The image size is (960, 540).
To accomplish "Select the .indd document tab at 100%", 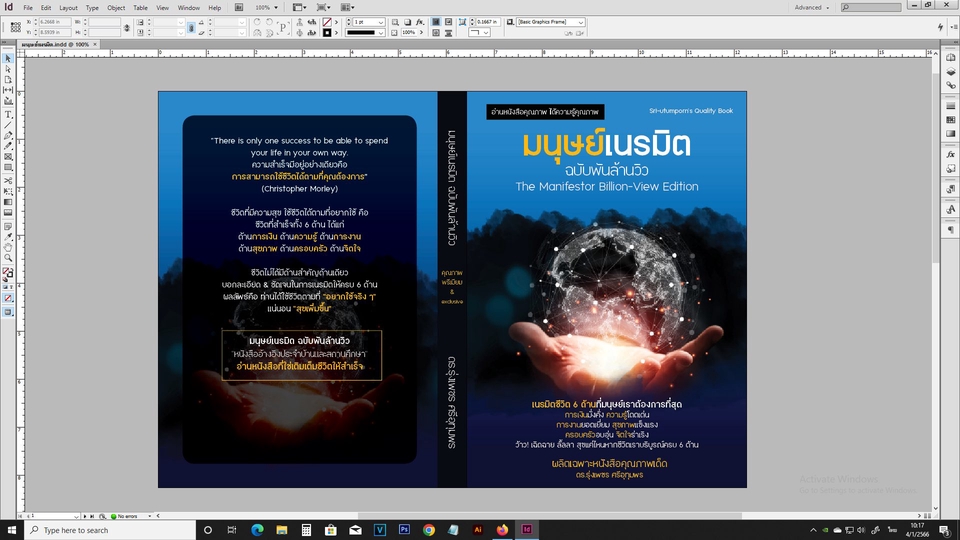I will coord(56,44).
